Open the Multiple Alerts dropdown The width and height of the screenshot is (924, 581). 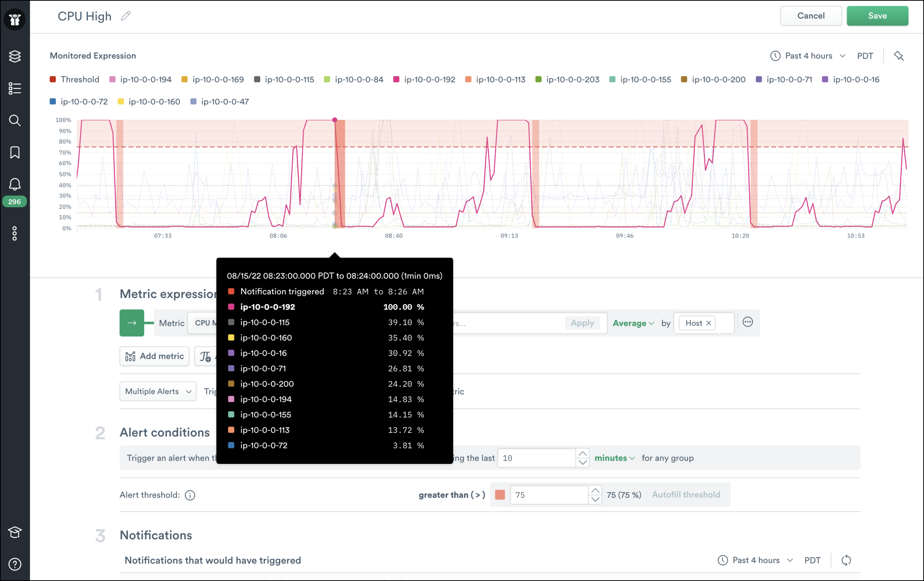(158, 391)
